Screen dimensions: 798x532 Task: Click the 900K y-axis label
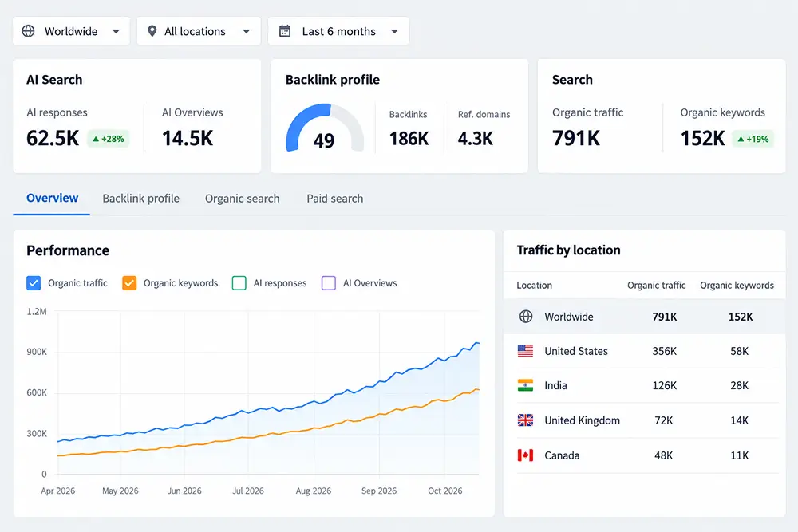click(37, 352)
